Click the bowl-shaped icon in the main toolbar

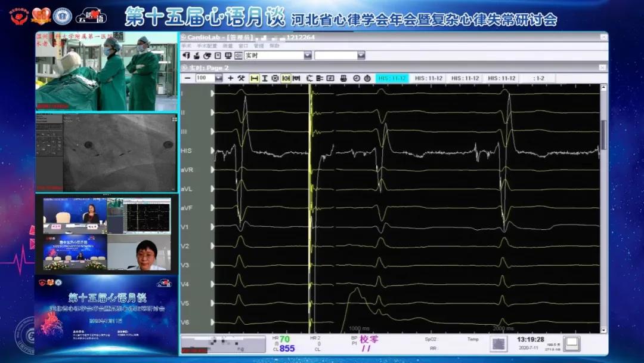(x=197, y=56)
